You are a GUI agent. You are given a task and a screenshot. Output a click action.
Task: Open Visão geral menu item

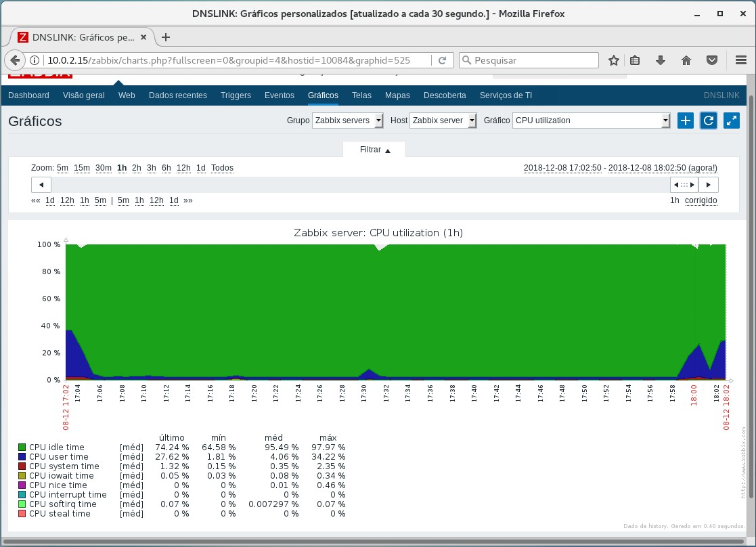pyautogui.click(x=83, y=95)
